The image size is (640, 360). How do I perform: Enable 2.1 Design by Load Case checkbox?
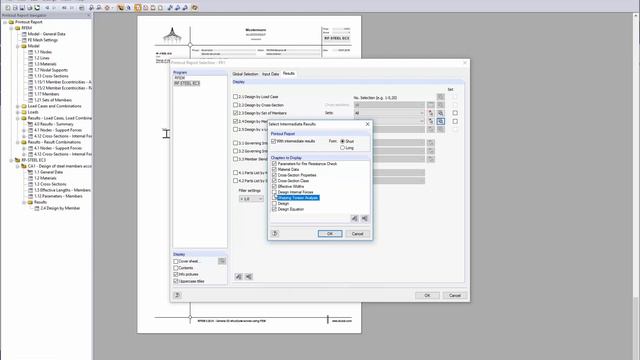click(x=235, y=97)
